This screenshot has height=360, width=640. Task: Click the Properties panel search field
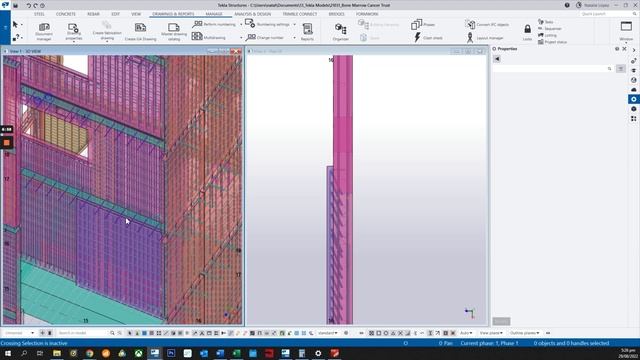point(553,69)
